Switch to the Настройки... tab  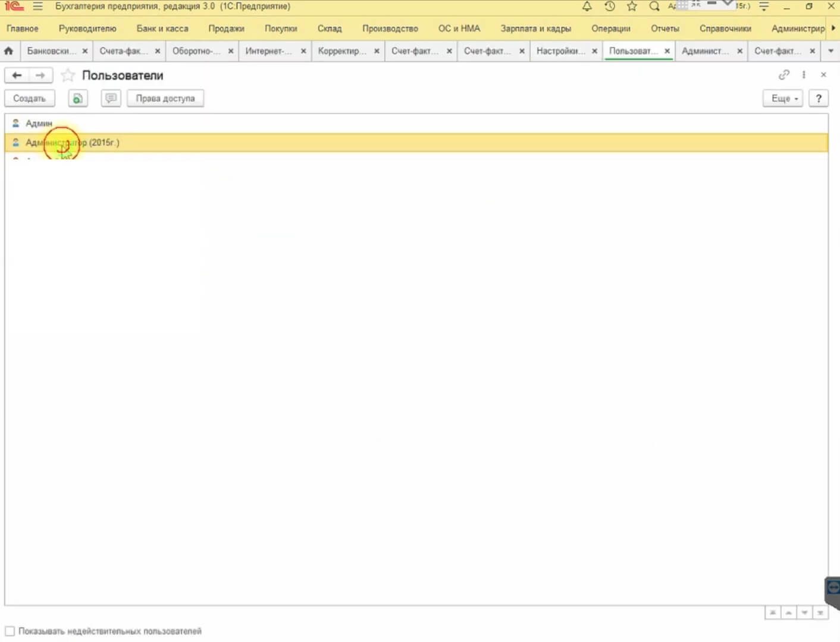click(561, 51)
